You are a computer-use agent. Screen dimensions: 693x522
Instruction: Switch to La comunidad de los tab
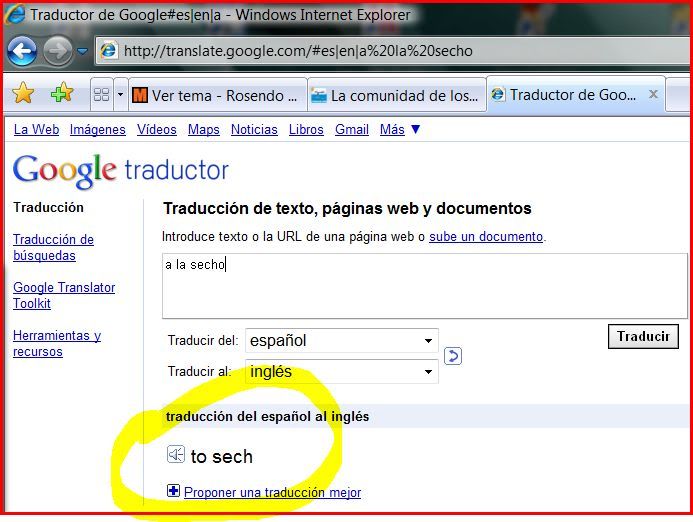396,95
